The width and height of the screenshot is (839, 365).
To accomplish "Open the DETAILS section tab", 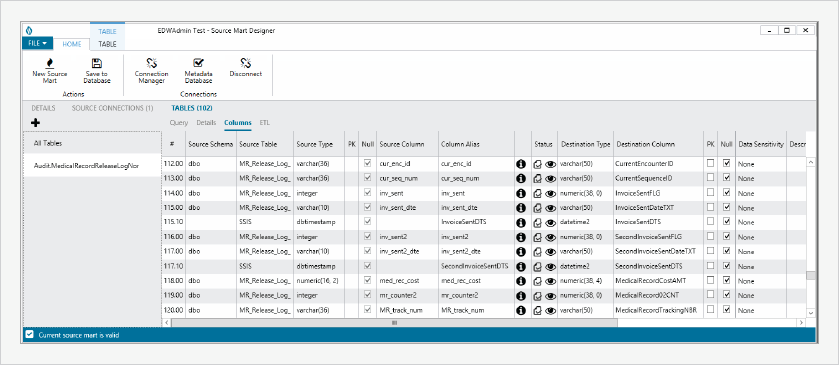I will pos(43,108).
